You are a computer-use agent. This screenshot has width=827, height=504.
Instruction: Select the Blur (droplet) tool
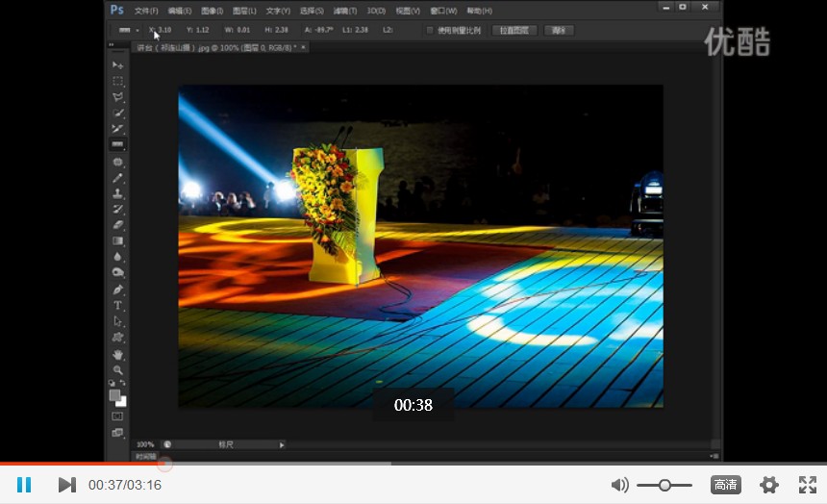(117, 257)
